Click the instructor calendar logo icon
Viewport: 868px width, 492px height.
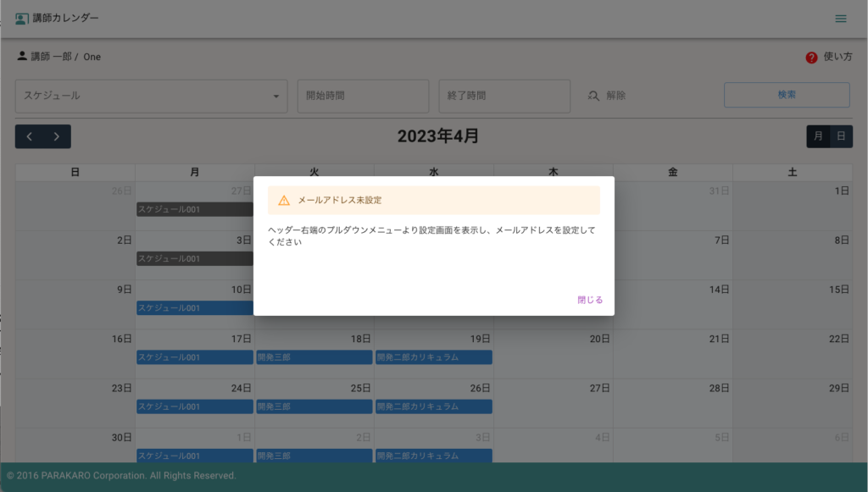(21, 19)
